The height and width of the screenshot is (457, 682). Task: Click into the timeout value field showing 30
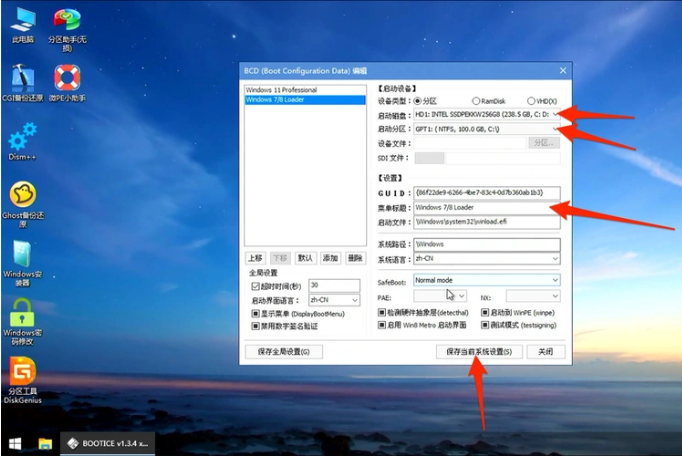click(334, 285)
